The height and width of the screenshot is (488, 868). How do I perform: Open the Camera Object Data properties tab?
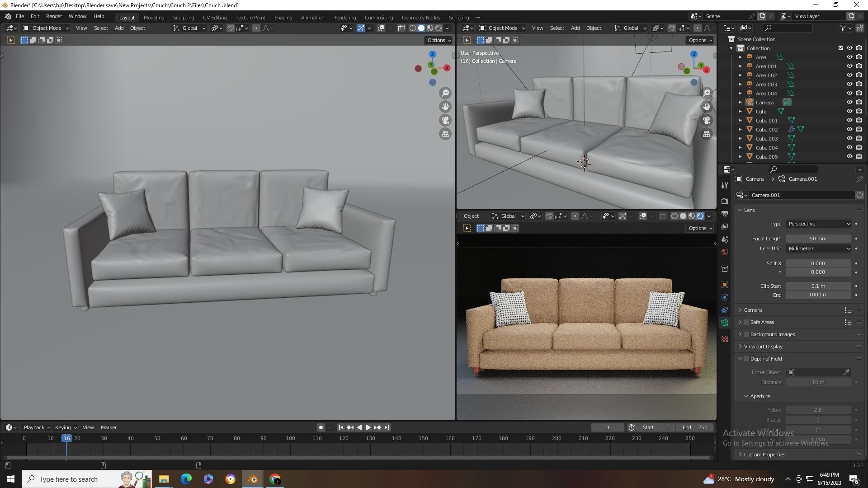pyautogui.click(x=725, y=323)
